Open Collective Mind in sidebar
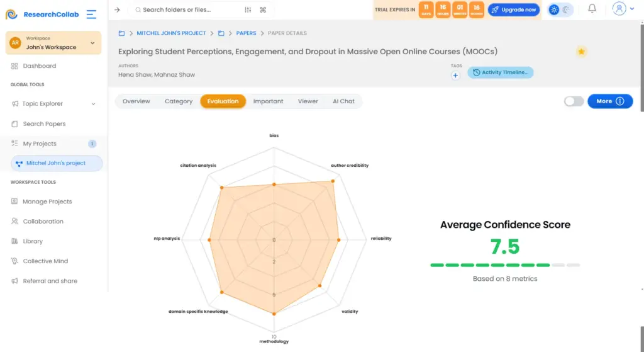 point(45,261)
